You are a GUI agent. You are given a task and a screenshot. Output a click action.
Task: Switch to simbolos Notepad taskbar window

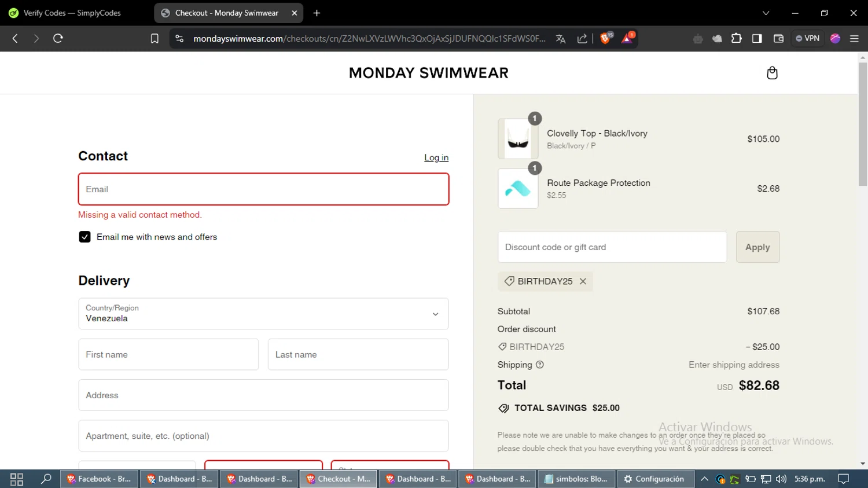pos(577,479)
